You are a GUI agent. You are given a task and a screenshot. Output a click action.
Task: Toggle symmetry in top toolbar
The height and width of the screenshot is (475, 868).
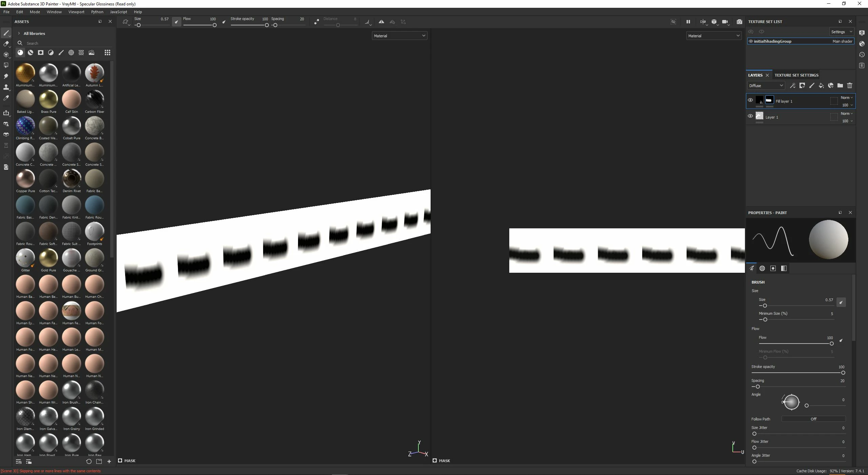(381, 22)
